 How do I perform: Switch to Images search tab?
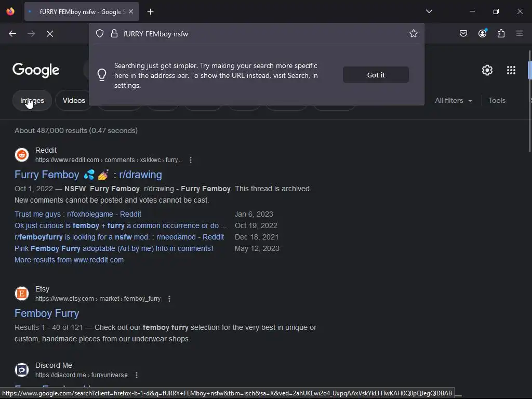point(32,100)
